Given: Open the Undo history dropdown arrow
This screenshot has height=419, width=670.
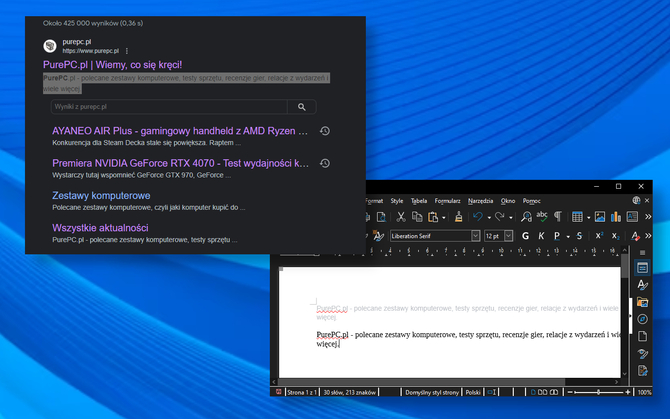Looking at the screenshot, I should coord(489,217).
